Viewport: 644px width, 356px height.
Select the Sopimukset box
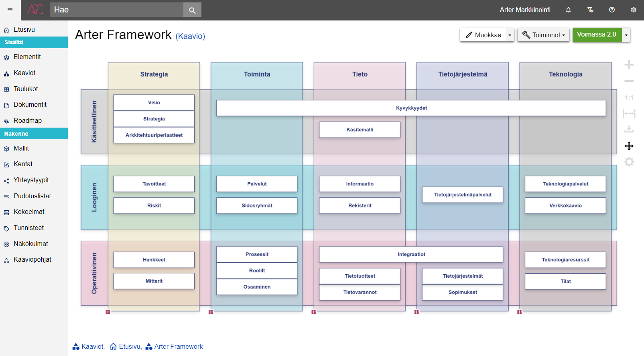[x=463, y=292]
